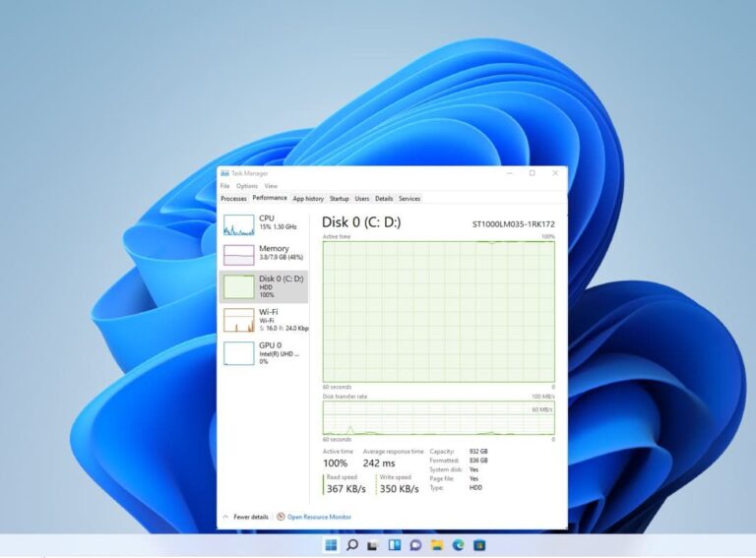Go to the Services tab
This screenshot has width=756, height=558.
[409, 199]
